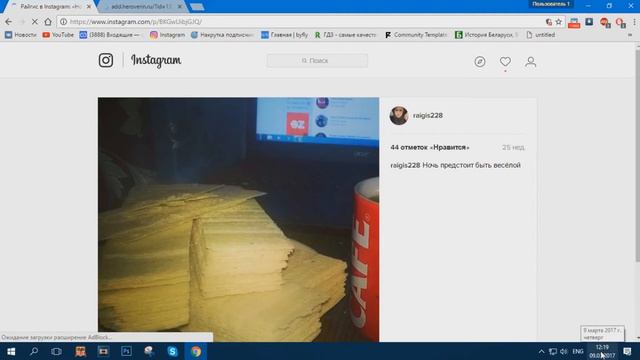
Task: Select the instagram.com address bar URL
Action: coord(136,22)
